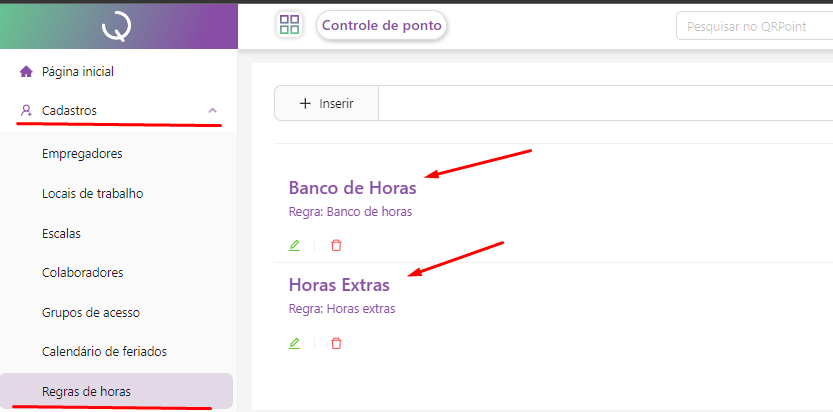Screen dimensions: 833x412
Task: Select Locais de trabalho menu item
Action: (93, 193)
